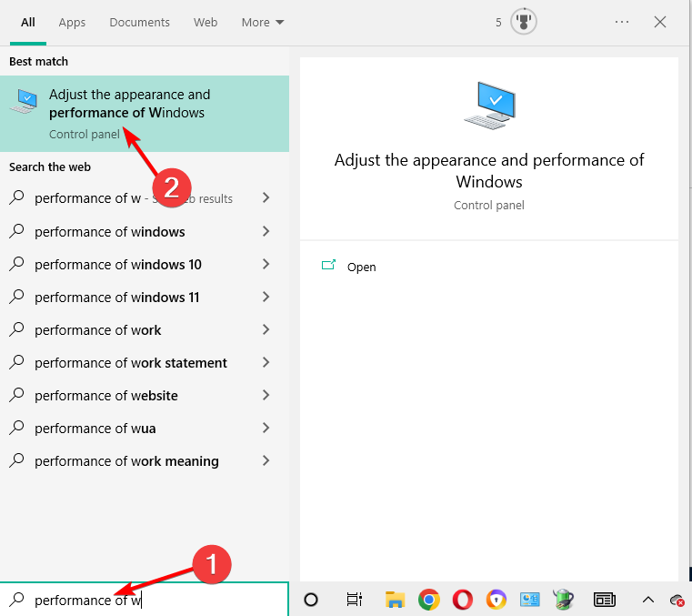Click the Task View icon

point(355,599)
